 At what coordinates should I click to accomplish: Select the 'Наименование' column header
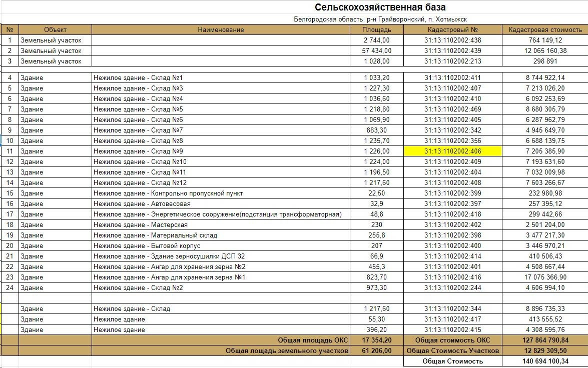point(221,29)
